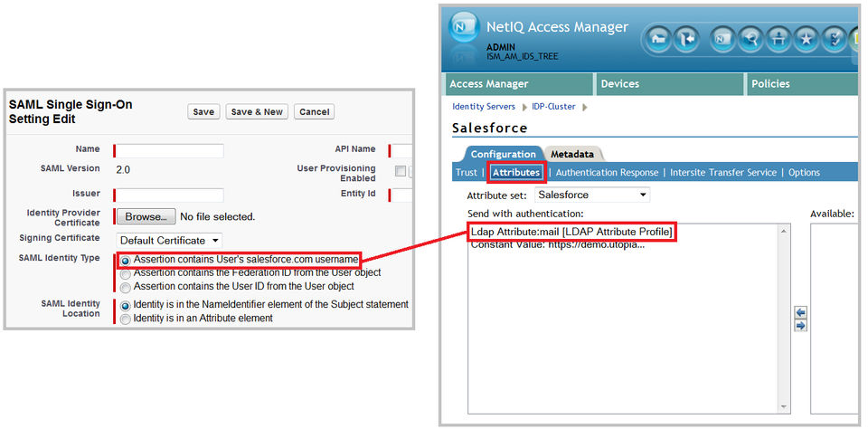
Task: Open the Trust sub-tab
Action: click(467, 172)
